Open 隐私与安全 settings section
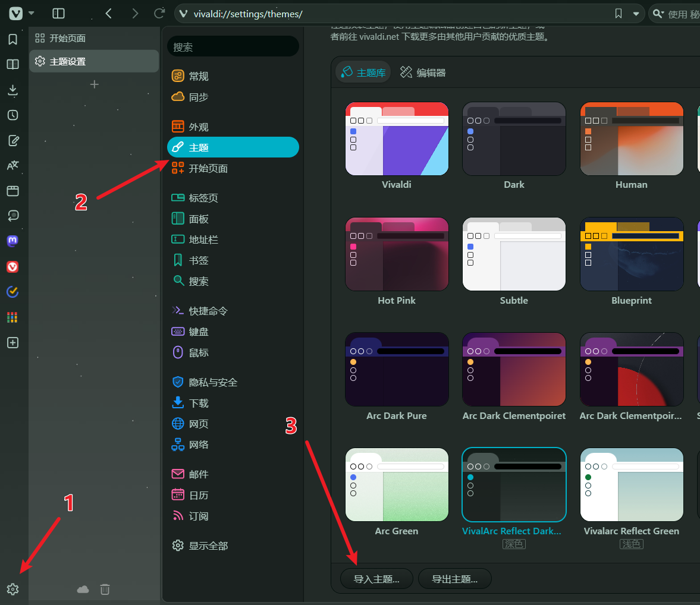This screenshot has width=700, height=605. pos(233,382)
